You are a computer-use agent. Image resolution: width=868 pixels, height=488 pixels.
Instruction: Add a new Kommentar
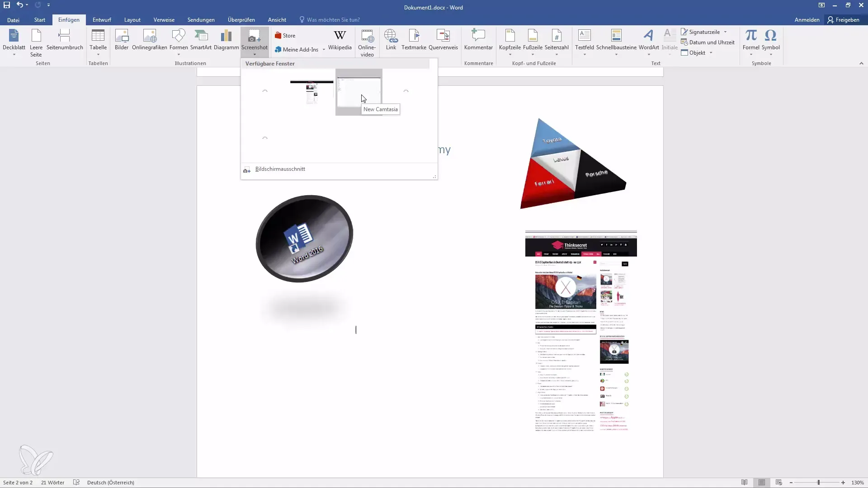coord(478,40)
